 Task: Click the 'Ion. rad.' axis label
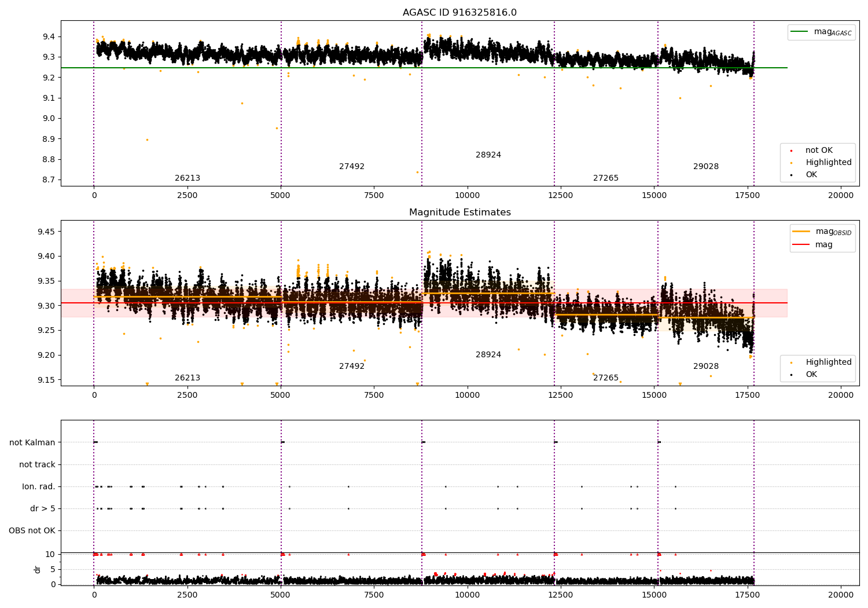[x=39, y=487]
